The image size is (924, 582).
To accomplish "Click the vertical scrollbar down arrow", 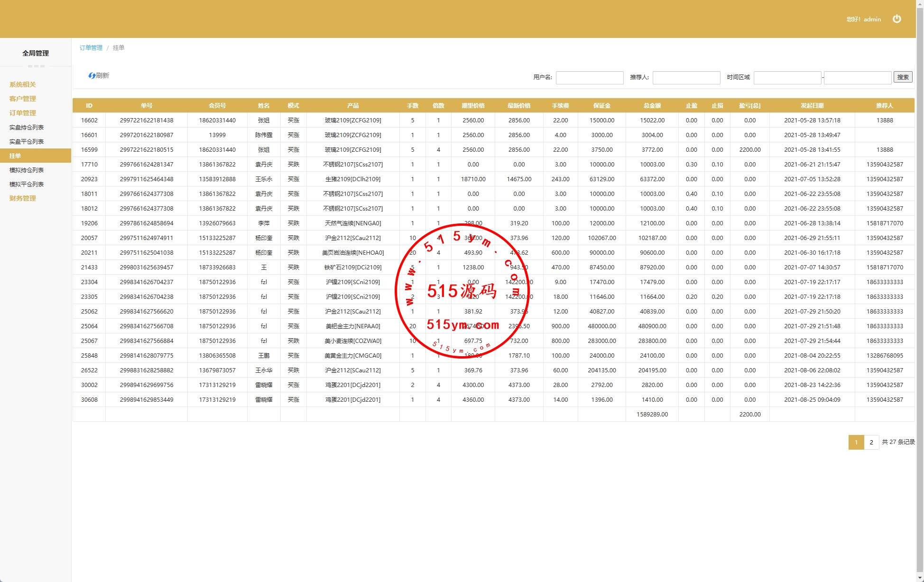I will 920,578.
